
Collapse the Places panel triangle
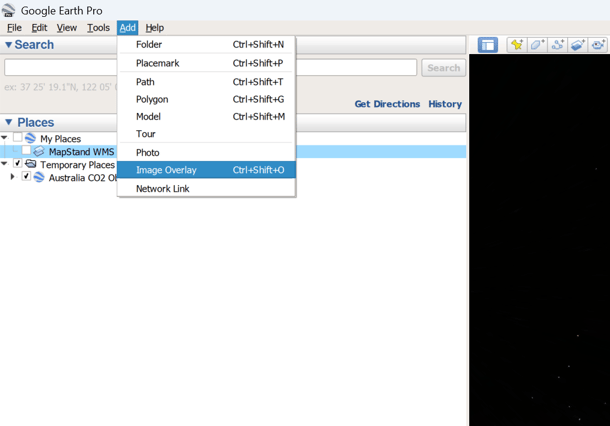coord(9,122)
